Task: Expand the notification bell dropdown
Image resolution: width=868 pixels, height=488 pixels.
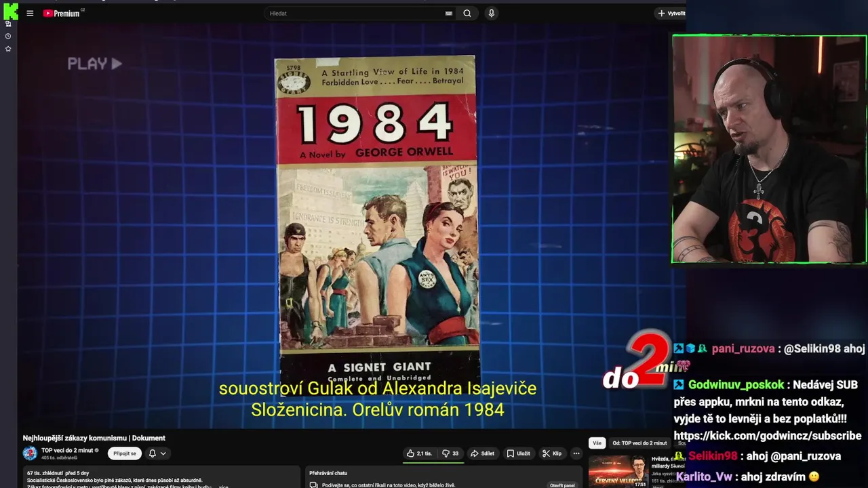Action: (157, 453)
